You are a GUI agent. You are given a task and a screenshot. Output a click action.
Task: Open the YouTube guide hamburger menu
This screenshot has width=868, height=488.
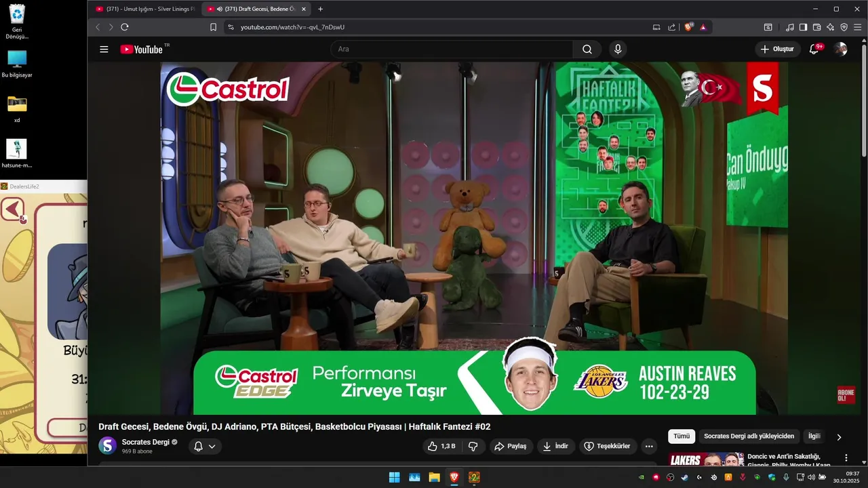[x=104, y=49]
